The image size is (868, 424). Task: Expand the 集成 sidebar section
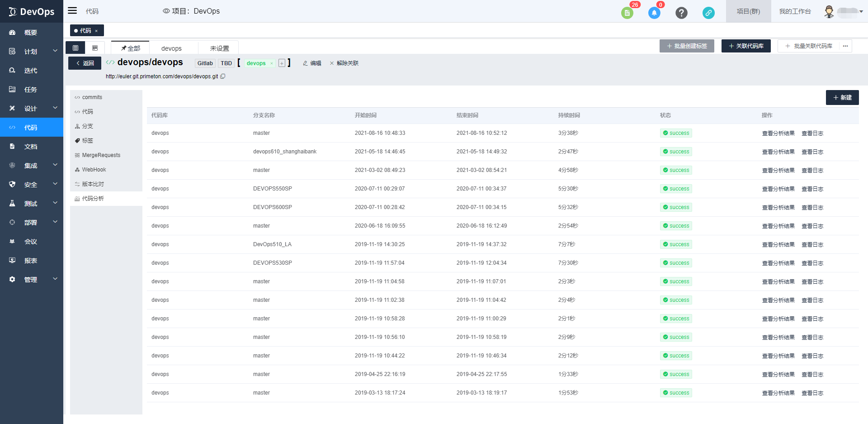[x=32, y=166]
